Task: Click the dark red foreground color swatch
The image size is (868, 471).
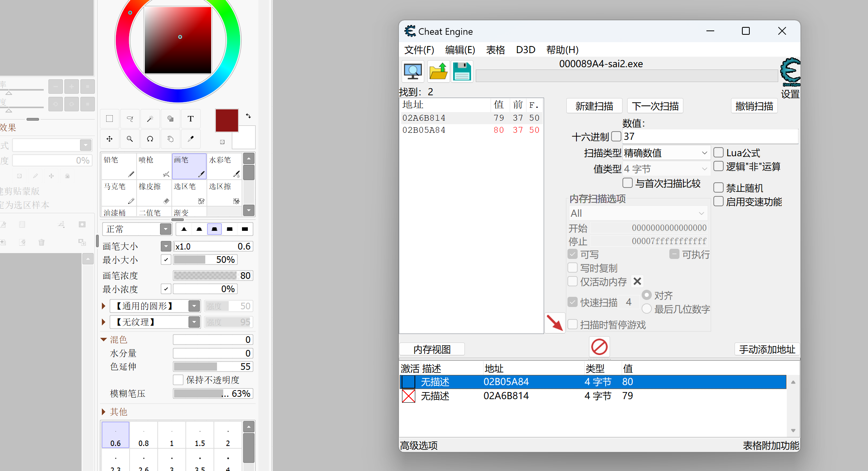Action: pos(227,120)
